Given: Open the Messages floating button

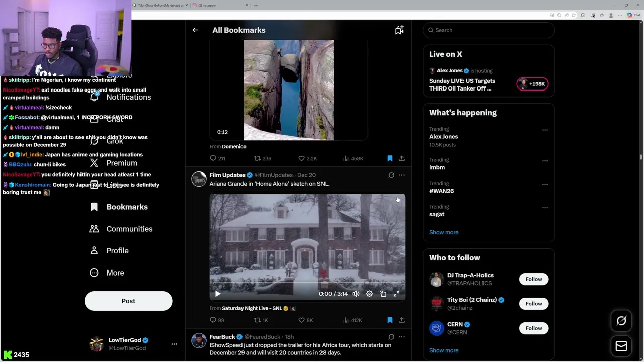Looking at the screenshot, I should tap(621, 346).
